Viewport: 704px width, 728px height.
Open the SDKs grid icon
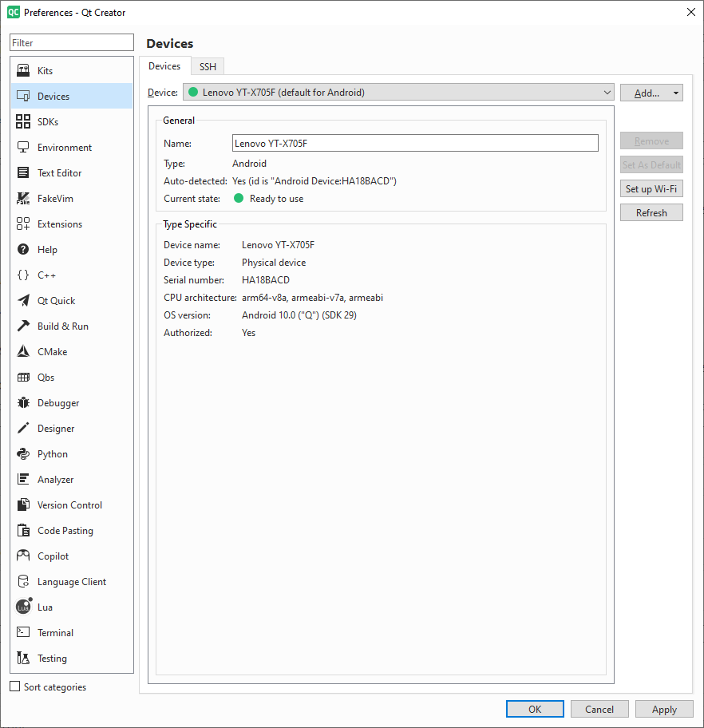23,121
